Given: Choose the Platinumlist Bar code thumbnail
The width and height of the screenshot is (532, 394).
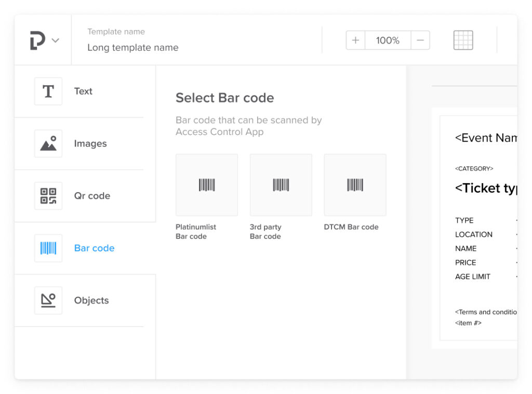Looking at the screenshot, I should 207,185.
